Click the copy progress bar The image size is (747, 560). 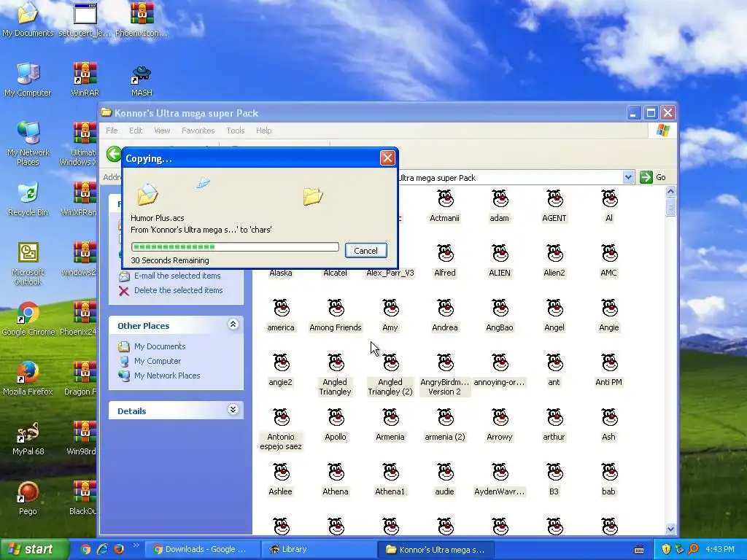click(x=235, y=246)
